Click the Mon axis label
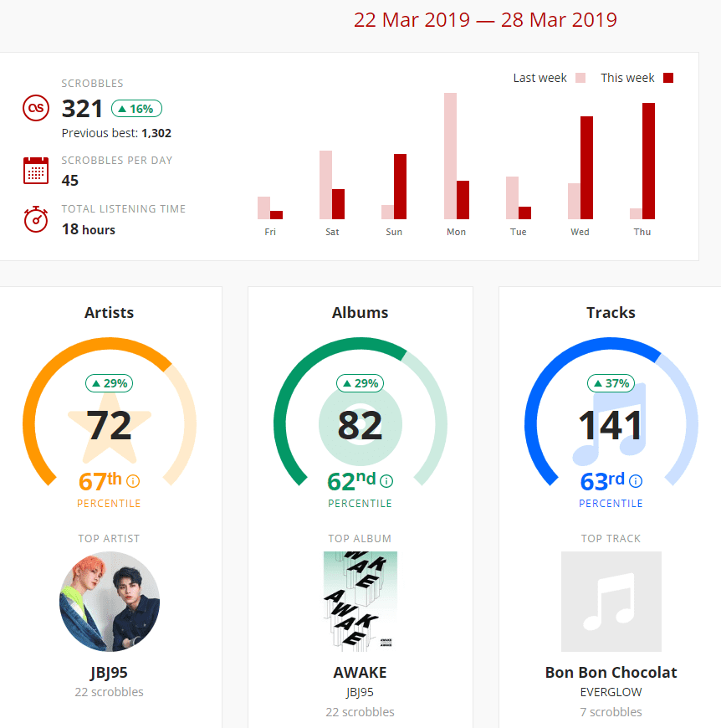 tap(457, 232)
